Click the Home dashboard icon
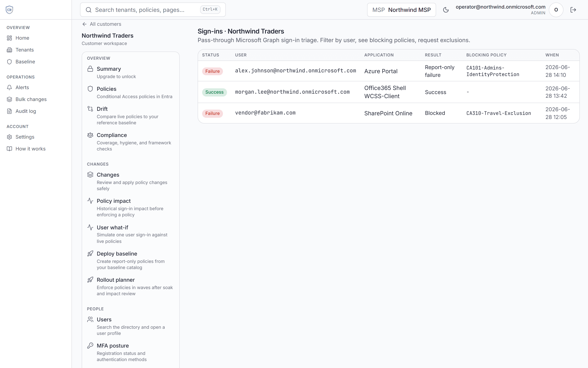 click(9, 38)
